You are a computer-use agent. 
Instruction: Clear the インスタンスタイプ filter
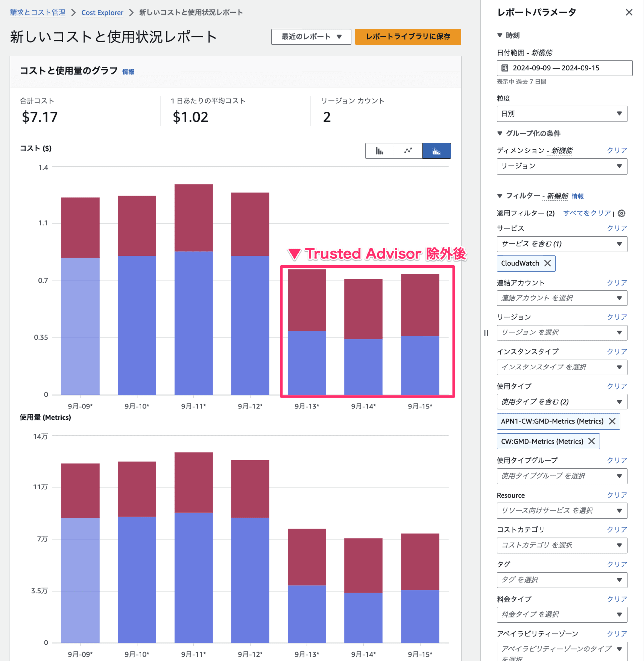pos(617,352)
